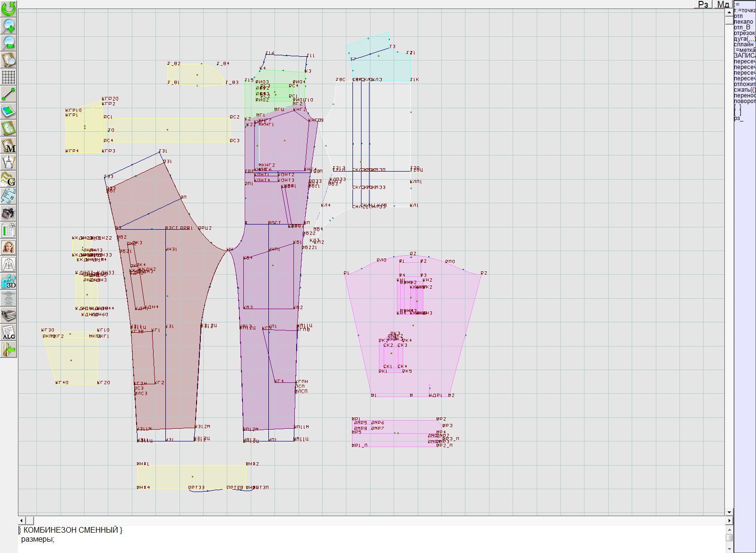Open the green spreadsheet table icon
The height and width of the screenshot is (553, 756).
tap(9, 231)
